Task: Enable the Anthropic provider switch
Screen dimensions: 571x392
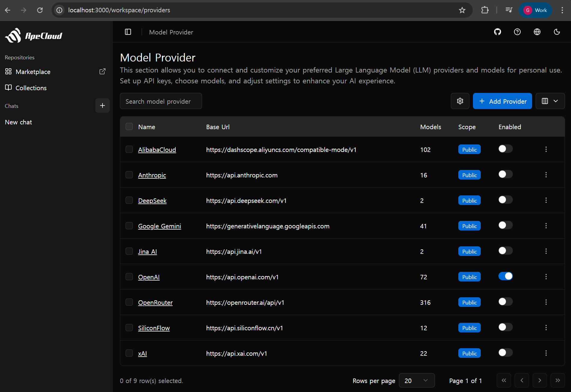Action: [x=506, y=174]
